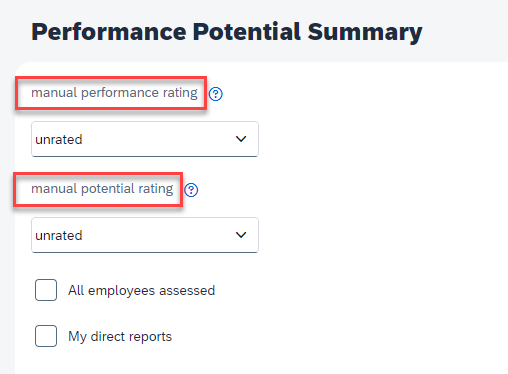Click the grey header area beside title

(467, 32)
